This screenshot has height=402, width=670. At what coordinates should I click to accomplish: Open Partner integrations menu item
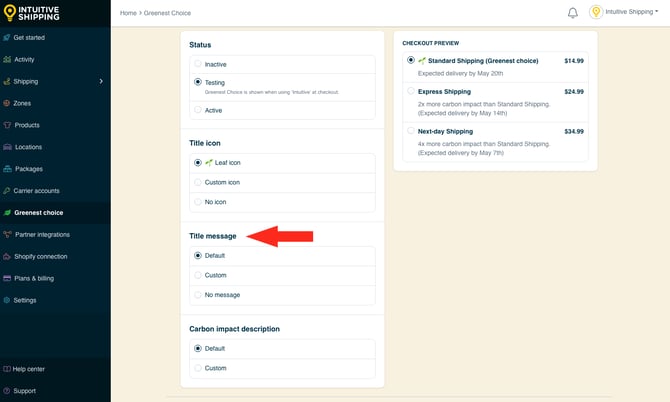(x=42, y=234)
